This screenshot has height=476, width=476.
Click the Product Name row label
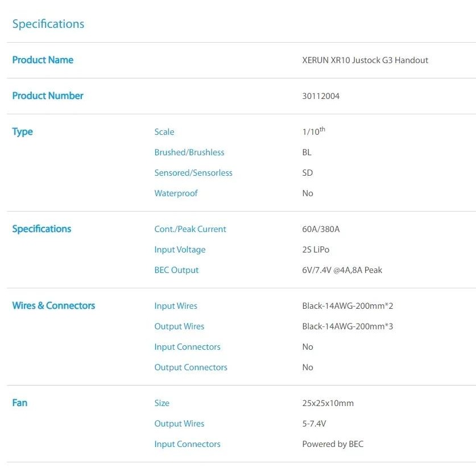43,60
